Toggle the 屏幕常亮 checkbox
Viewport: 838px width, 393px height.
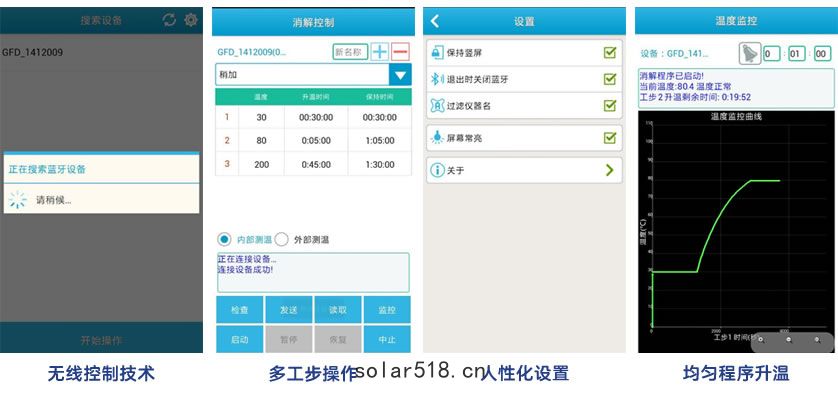pos(610,137)
